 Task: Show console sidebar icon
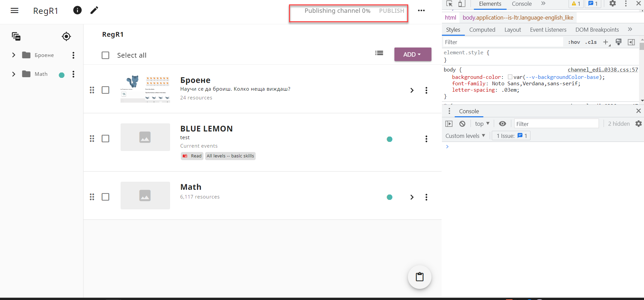point(449,124)
